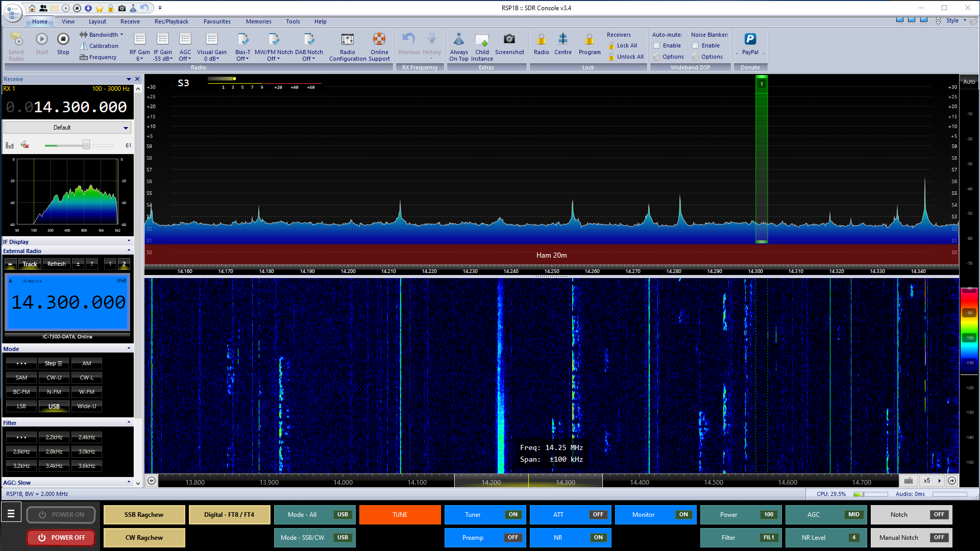Click the Previous RX frequency icon
980x551 pixels.
pyautogui.click(x=409, y=39)
